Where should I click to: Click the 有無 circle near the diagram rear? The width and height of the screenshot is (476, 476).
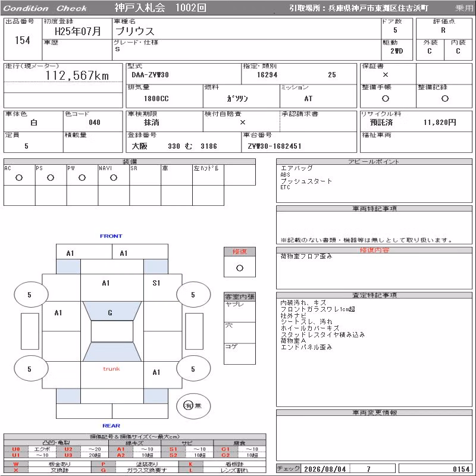pyautogui.click(x=193, y=406)
